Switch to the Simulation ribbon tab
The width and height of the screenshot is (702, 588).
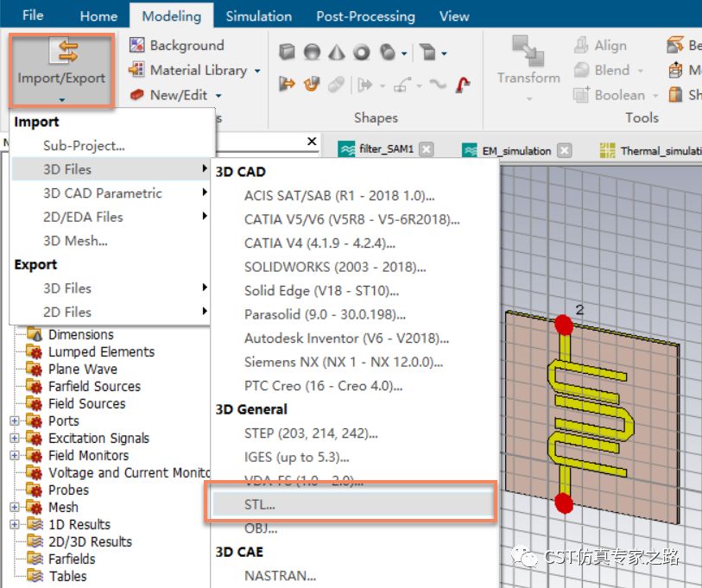point(259,16)
